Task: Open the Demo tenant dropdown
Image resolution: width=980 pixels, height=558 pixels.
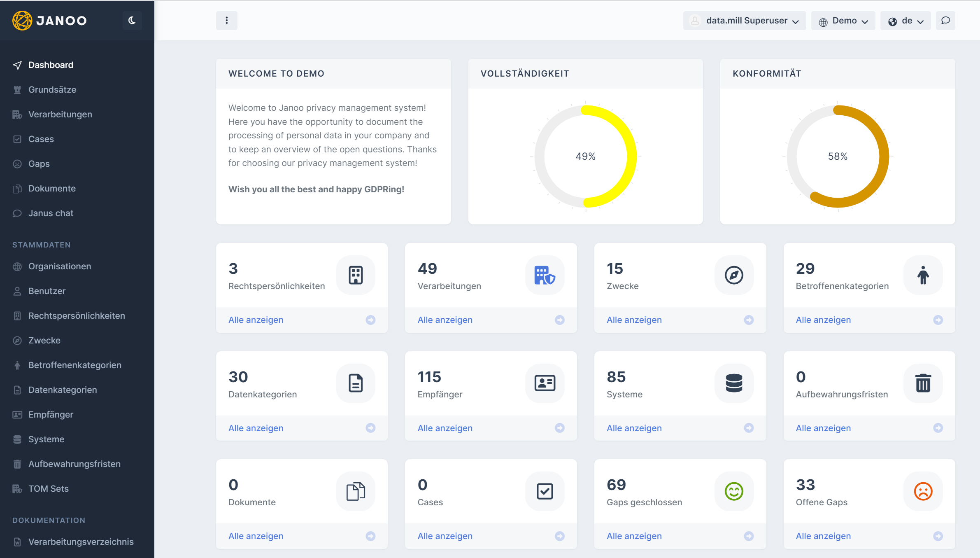Action: coord(843,21)
